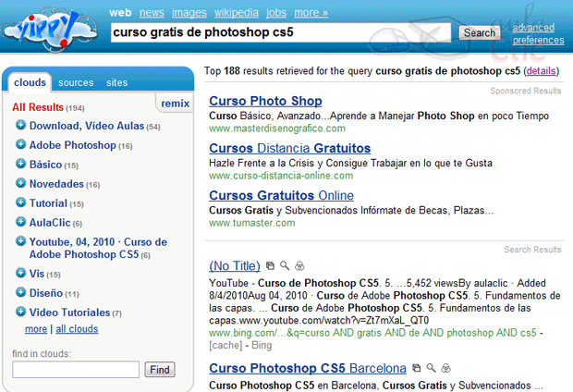Click the Yippy logo
Viewport: 573px width, 392px height.
tap(51, 31)
